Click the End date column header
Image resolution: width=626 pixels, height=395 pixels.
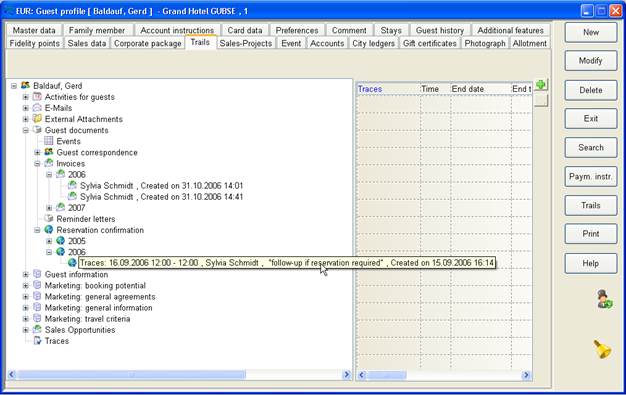[481, 89]
